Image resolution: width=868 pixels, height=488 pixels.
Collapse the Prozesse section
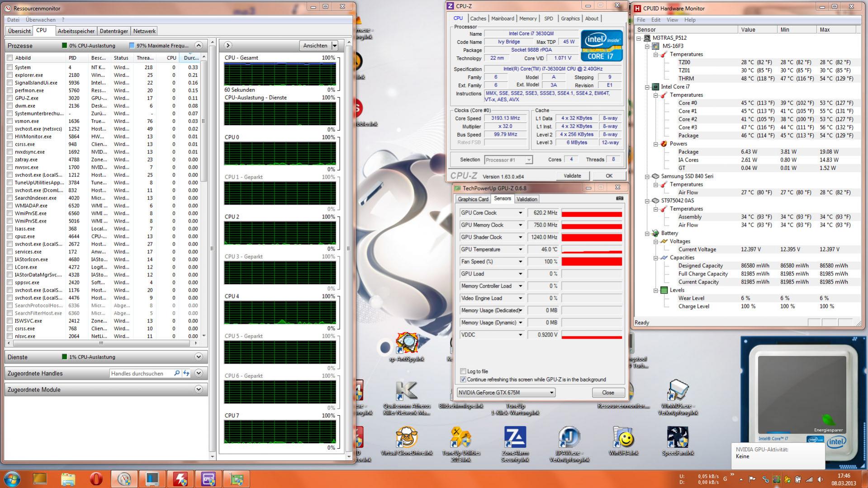(199, 45)
